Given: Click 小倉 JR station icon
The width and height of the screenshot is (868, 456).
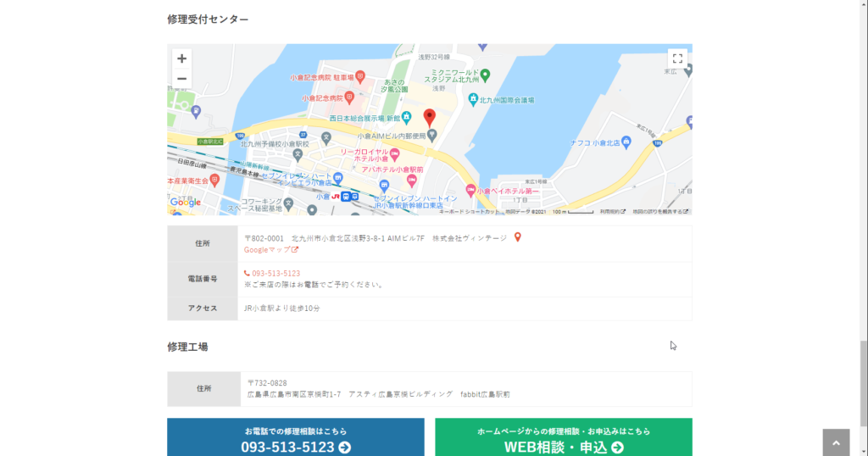Looking at the screenshot, I should 346,197.
